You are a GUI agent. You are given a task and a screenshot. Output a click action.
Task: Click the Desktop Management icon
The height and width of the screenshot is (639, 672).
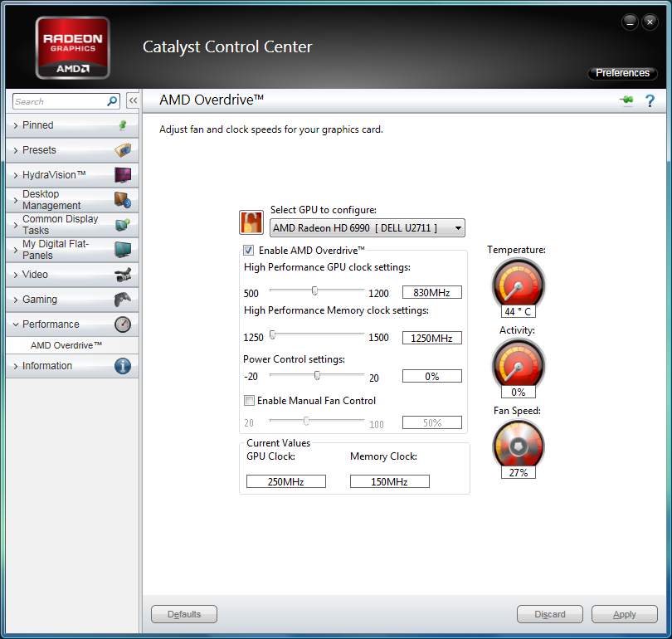tap(123, 200)
